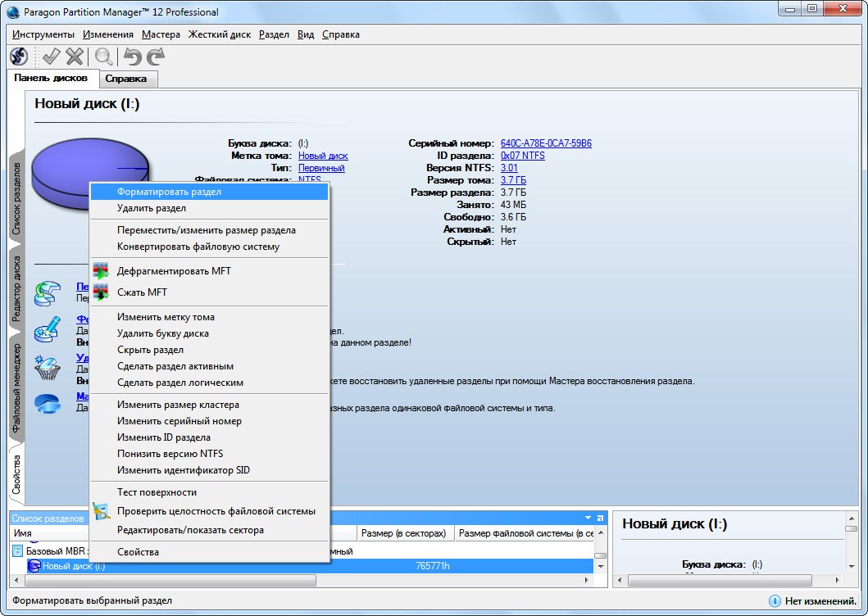Open Свойства from context menu

209,552
